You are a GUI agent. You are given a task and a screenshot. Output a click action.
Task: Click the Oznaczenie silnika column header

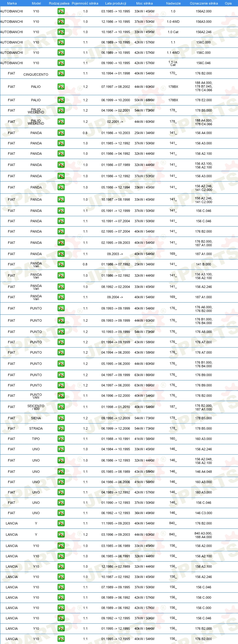coord(204,3)
